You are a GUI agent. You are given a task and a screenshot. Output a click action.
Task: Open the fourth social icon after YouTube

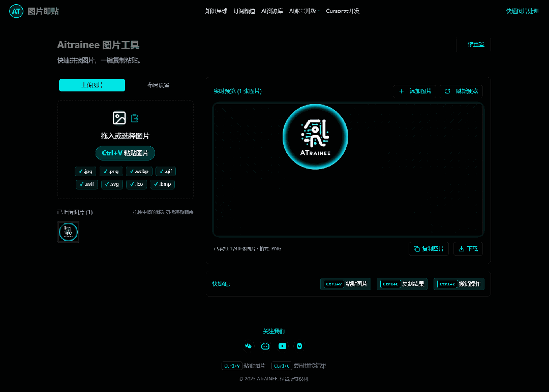point(299,346)
